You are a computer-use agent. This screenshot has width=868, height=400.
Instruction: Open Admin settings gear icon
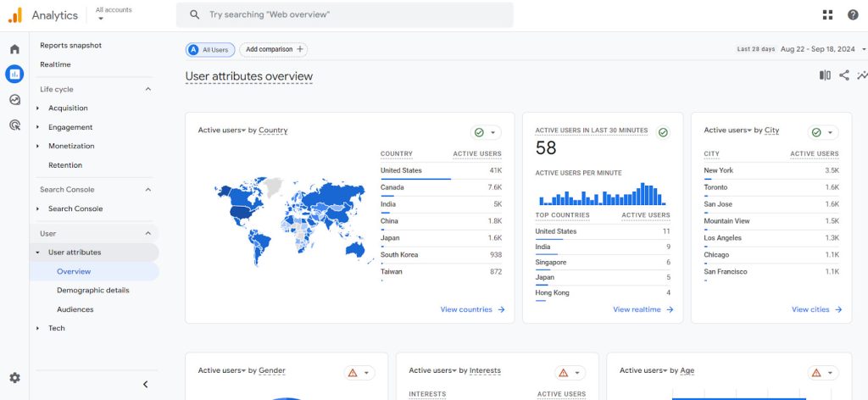point(15,378)
